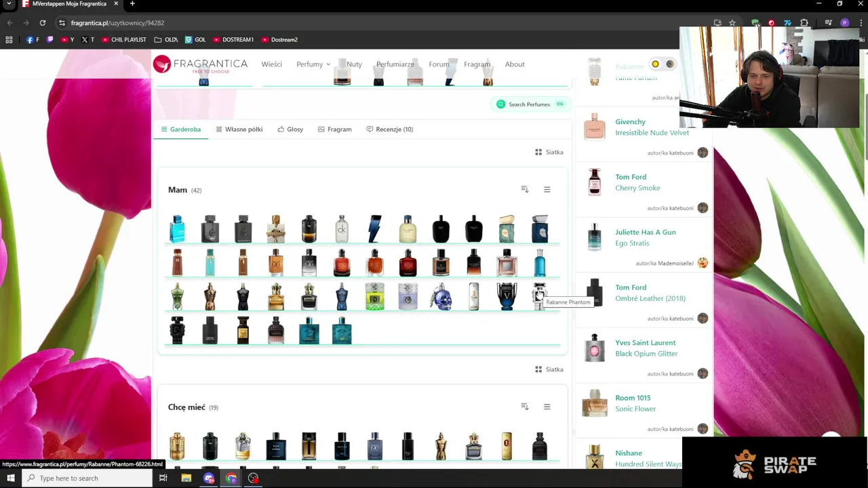Bookmark this page with the star

732,23
